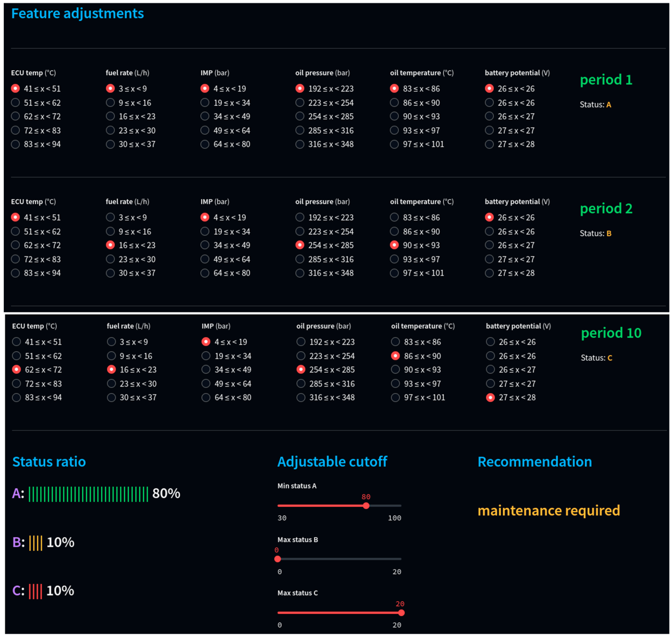This screenshot has height=639, width=672.
Task: Select period 1 oil temperature 97 ≤ x < 101
Action: pos(395,144)
